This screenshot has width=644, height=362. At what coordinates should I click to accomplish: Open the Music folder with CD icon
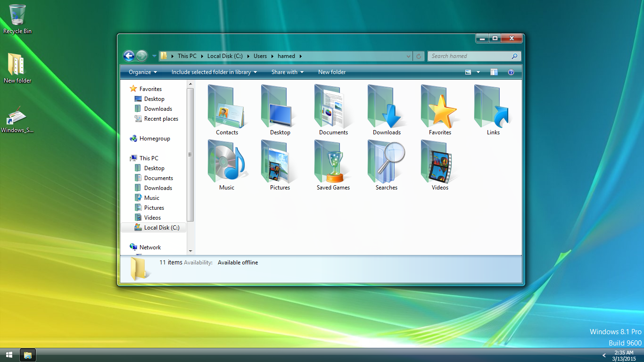(227, 165)
